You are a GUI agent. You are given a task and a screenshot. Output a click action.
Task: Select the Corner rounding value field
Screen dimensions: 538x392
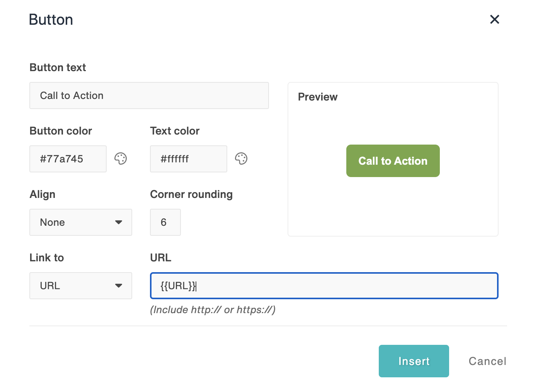(165, 222)
